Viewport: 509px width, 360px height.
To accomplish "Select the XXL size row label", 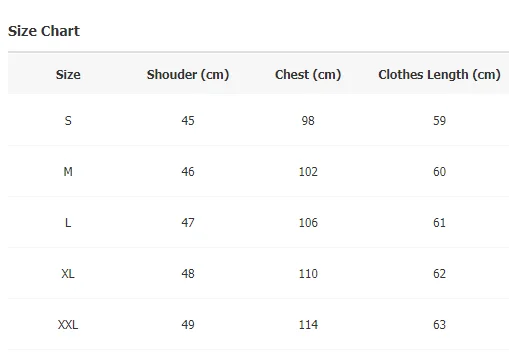I will pyautogui.click(x=68, y=325).
